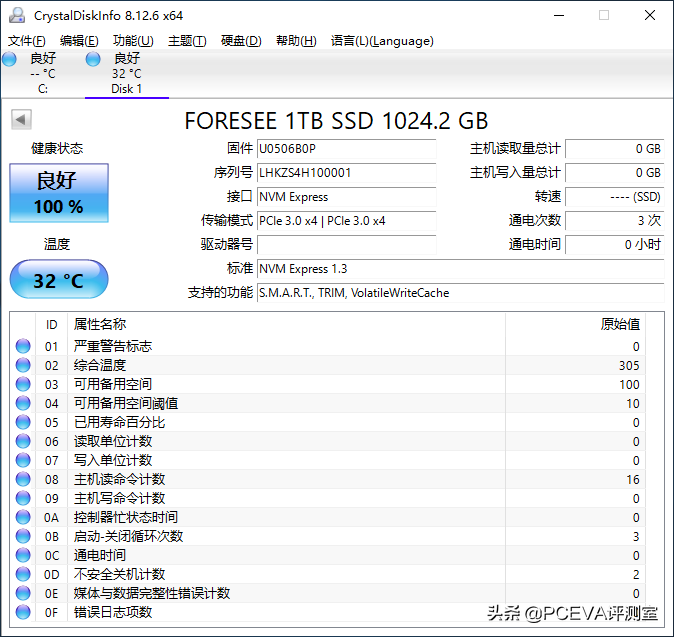Click the serial number field LHKZS4H100001
The width and height of the screenshot is (674, 637).
(x=346, y=173)
